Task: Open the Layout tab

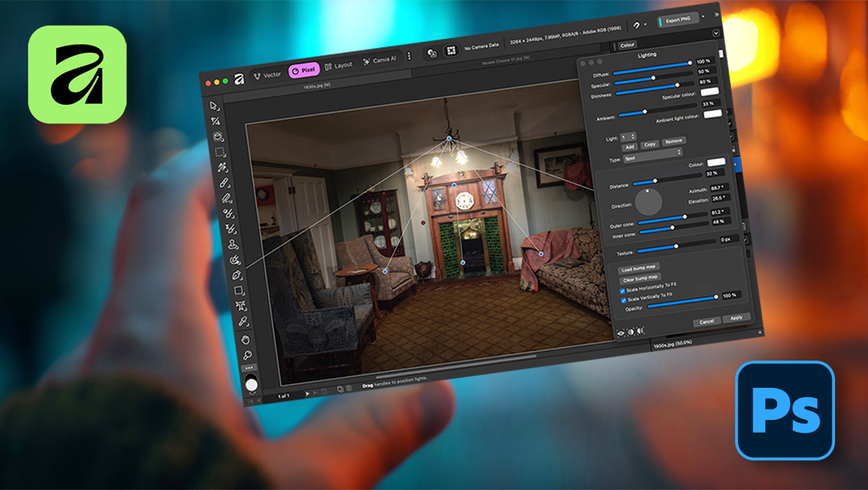Action: (x=337, y=65)
